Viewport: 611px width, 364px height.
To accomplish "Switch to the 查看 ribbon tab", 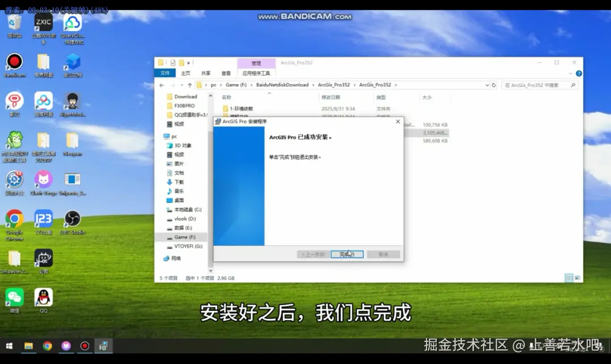I will coord(226,73).
